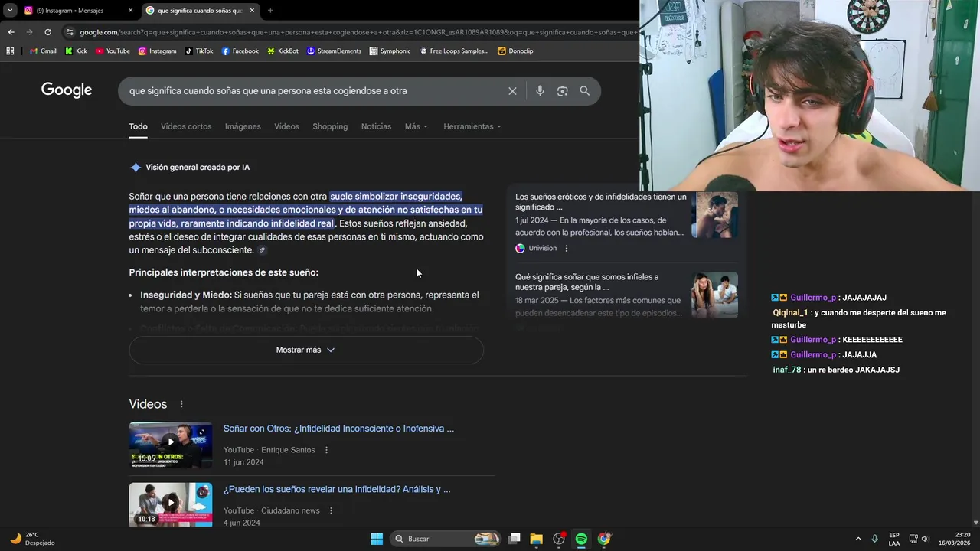
Task: Play the 15:05 video thumbnail
Action: tap(171, 445)
